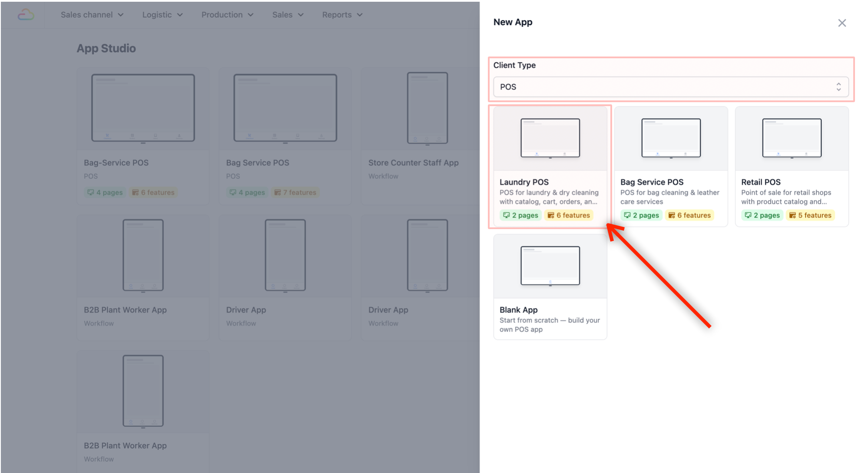868x473 pixels.
Task: Choose the Blank App template icon
Action: pos(550,266)
